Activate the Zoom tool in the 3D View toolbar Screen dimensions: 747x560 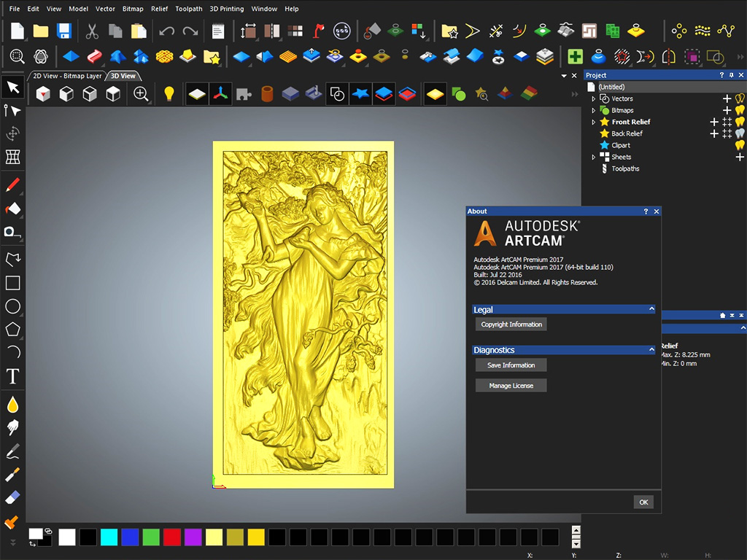pyautogui.click(x=141, y=93)
